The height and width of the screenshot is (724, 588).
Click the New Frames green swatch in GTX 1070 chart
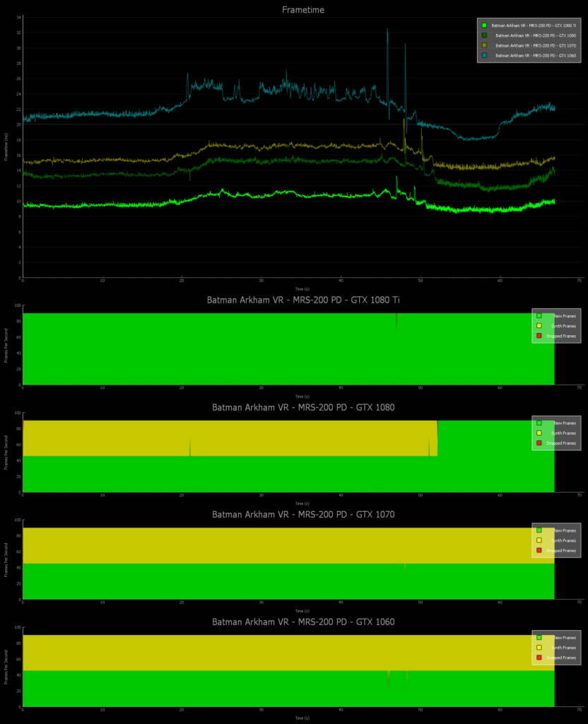(x=539, y=530)
